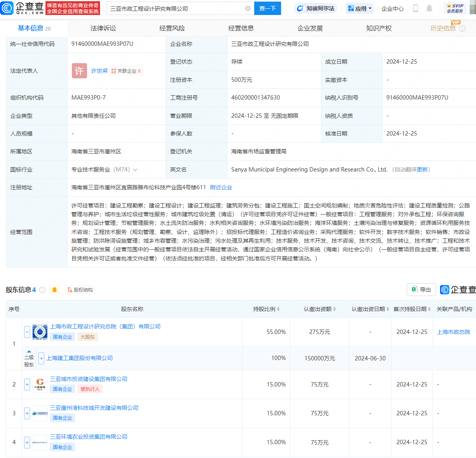Click the mobile phone icon in header
Image resolution: width=476 pixels, height=458 pixels.
point(416,8)
